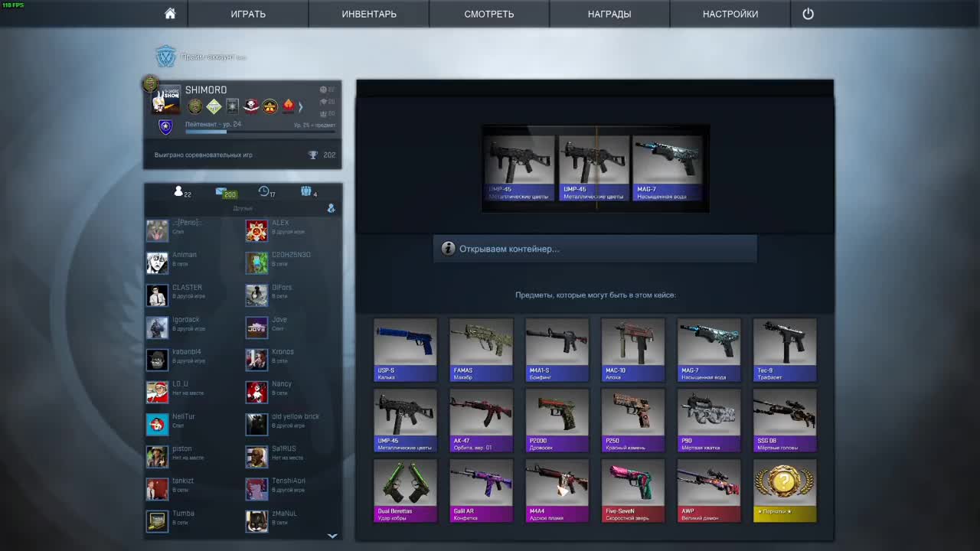Click the FAMAS Макабр item card

click(x=481, y=350)
